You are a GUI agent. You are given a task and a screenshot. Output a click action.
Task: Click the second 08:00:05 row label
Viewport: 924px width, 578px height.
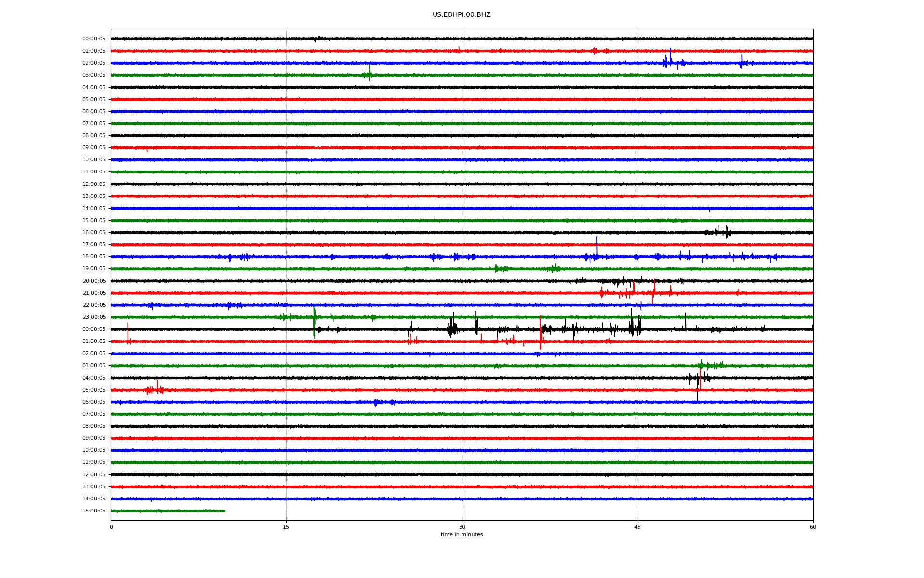pos(94,426)
